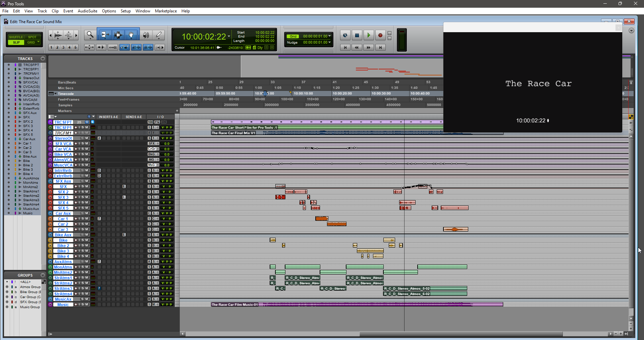The image size is (644, 340).
Task: Open the Setup menu
Action: (x=125, y=11)
